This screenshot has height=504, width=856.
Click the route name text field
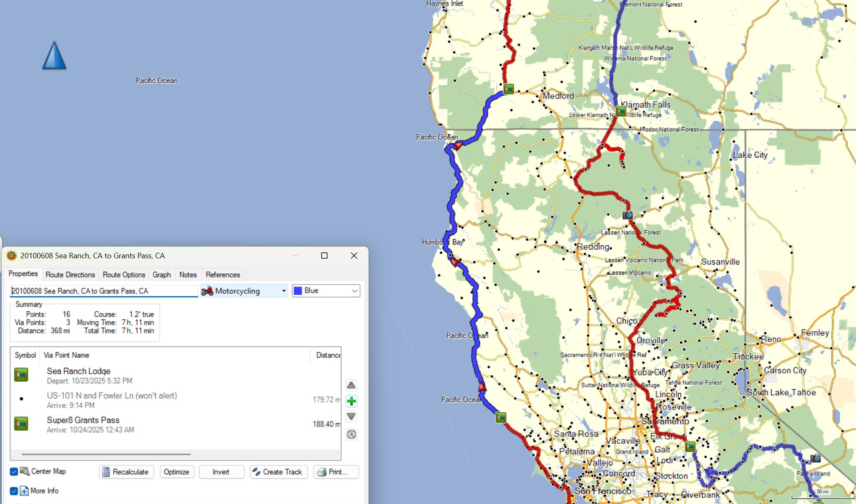[x=103, y=291]
